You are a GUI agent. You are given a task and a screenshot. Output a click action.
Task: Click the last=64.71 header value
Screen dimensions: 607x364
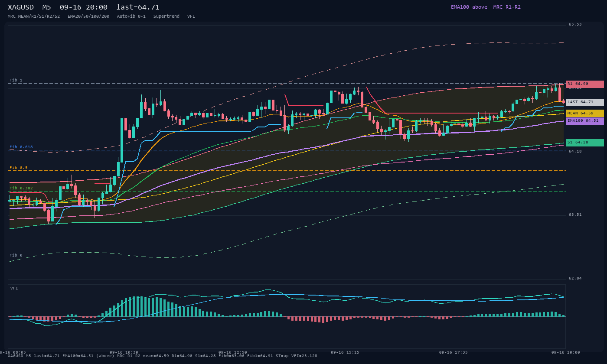(138, 7)
